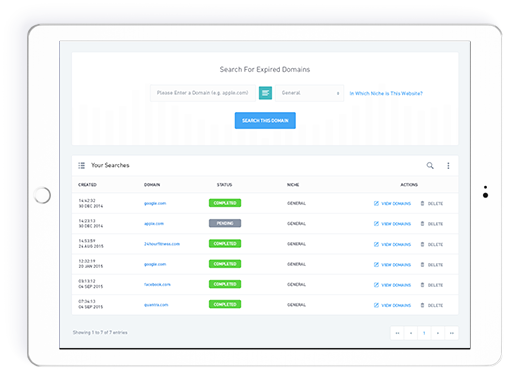The image size is (505, 370).
Task: Click the Search This Domain button
Action: [x=265, y=120]
